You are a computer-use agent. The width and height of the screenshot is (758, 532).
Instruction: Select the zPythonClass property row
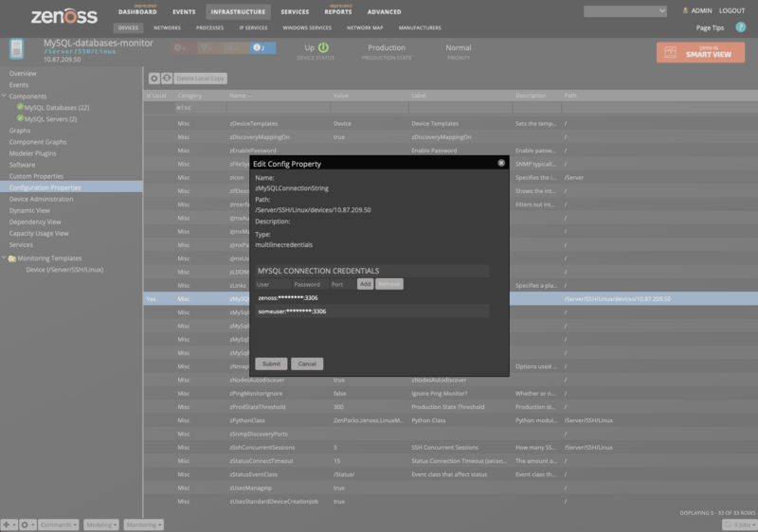451,420
